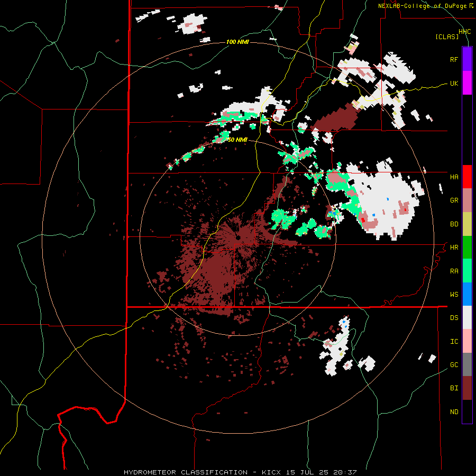Click the HA red color swatch in legend
The height and width of the screenshot is (476, 476).
pos(467,177)
